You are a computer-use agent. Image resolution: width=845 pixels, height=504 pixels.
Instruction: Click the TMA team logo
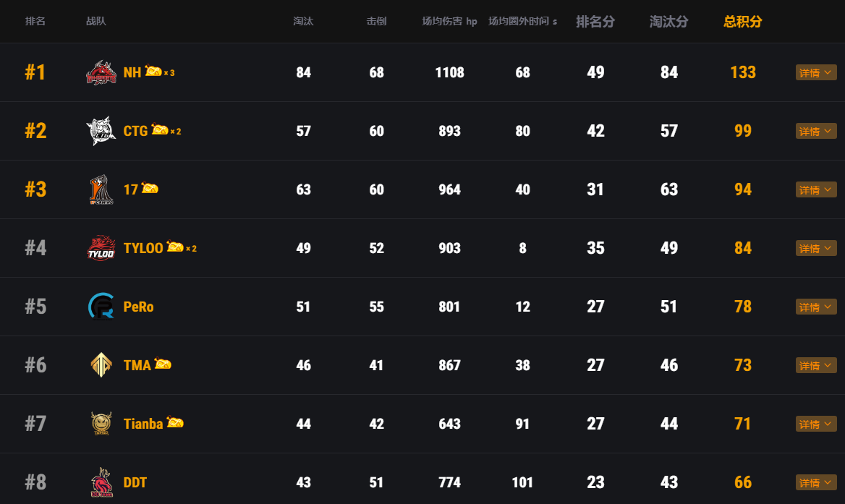[101, 365]
